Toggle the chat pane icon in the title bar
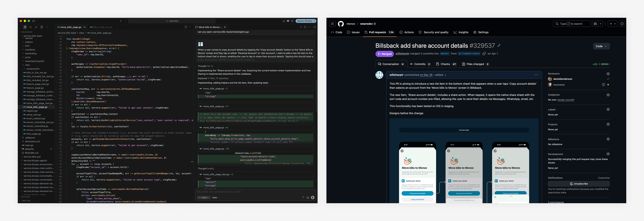This screenshot has width=644, height=221. pyautogui.click(x=288, y=21)
